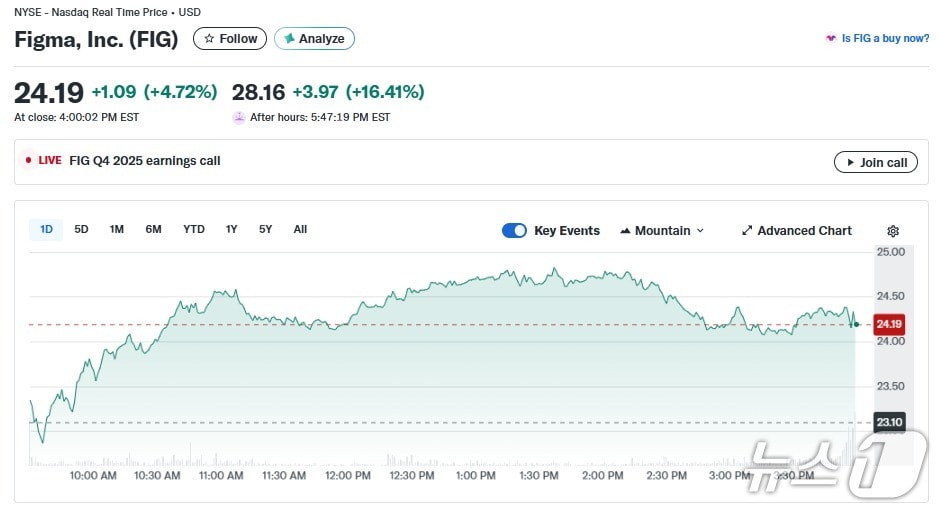The height and width of the screenshot is (512, 941).
Task: Show the 6M chart range
Action: [153, 230]
